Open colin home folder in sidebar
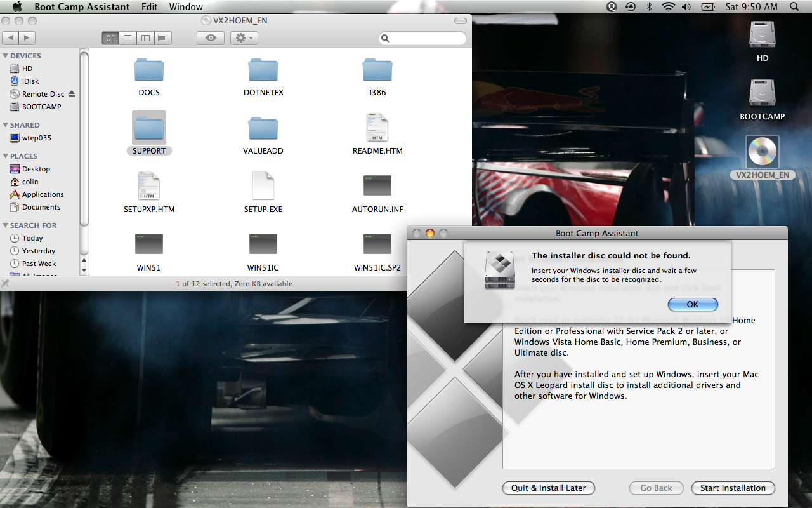 click(x=41, y=182)
